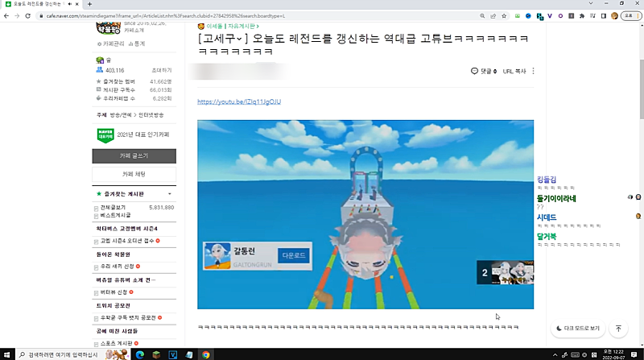This screenshot has width=644, height=360.
Task: Open the media controls playlist icon
Action: [x=592, y=16]
